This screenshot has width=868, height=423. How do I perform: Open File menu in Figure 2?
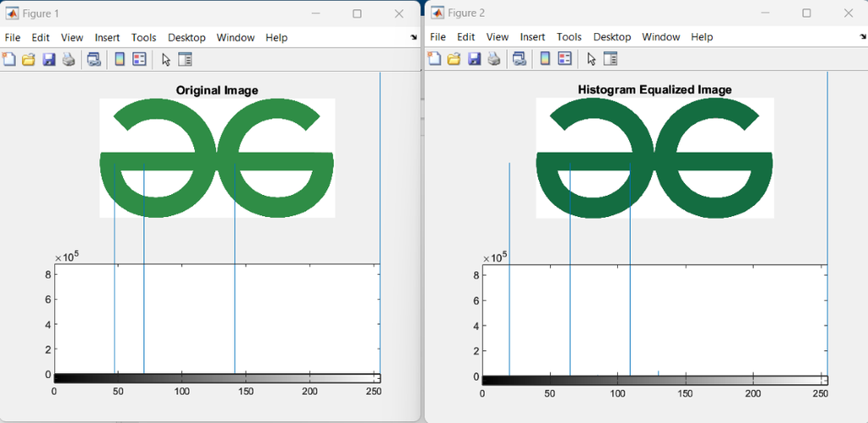click(438, 36)
